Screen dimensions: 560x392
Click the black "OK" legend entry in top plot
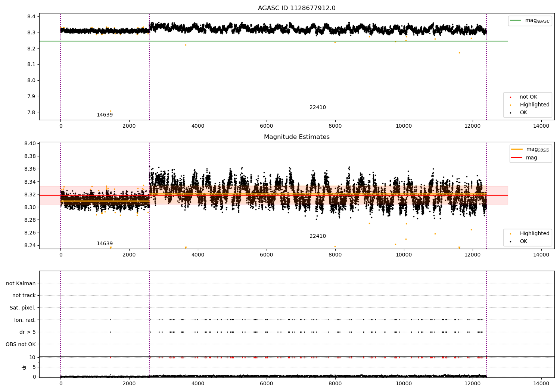click(x=523, y=113)
